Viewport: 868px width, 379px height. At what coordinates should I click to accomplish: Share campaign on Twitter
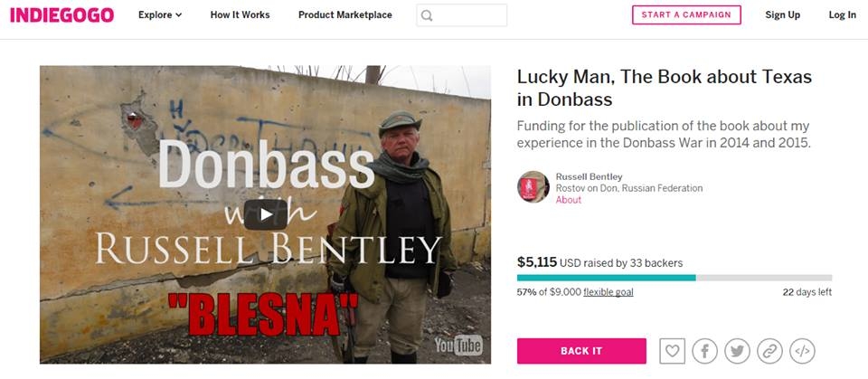pos(737,351)
